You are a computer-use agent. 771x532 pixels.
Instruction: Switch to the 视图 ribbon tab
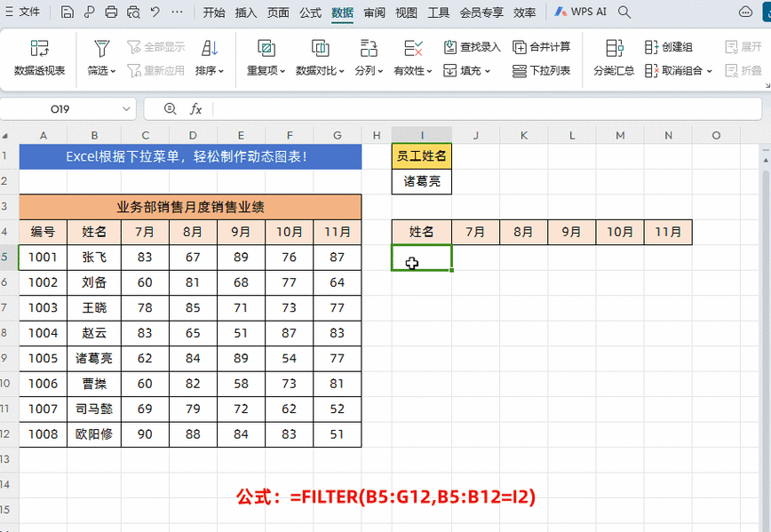(406, 12)
